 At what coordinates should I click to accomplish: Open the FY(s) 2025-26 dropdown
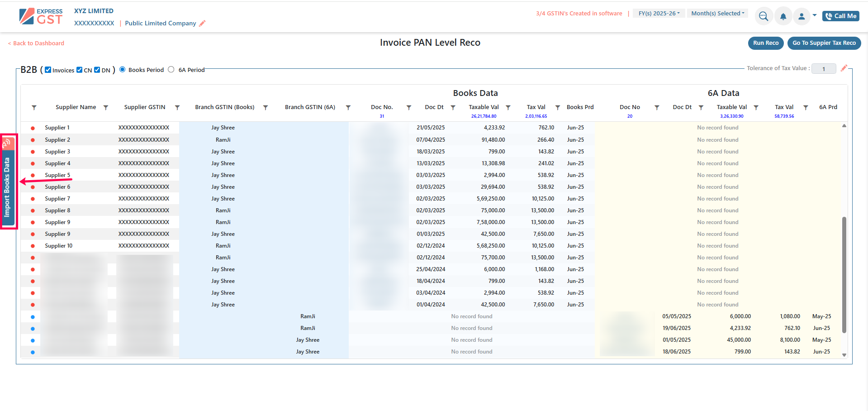659,14
